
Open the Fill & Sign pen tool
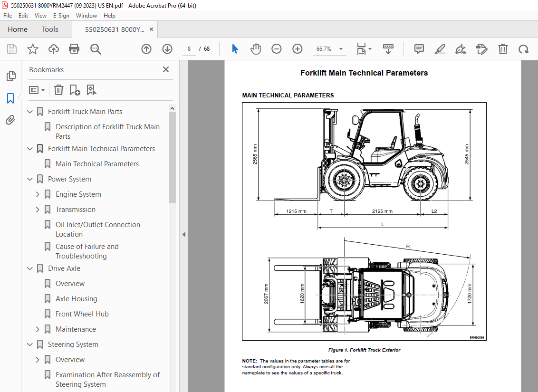461,49
